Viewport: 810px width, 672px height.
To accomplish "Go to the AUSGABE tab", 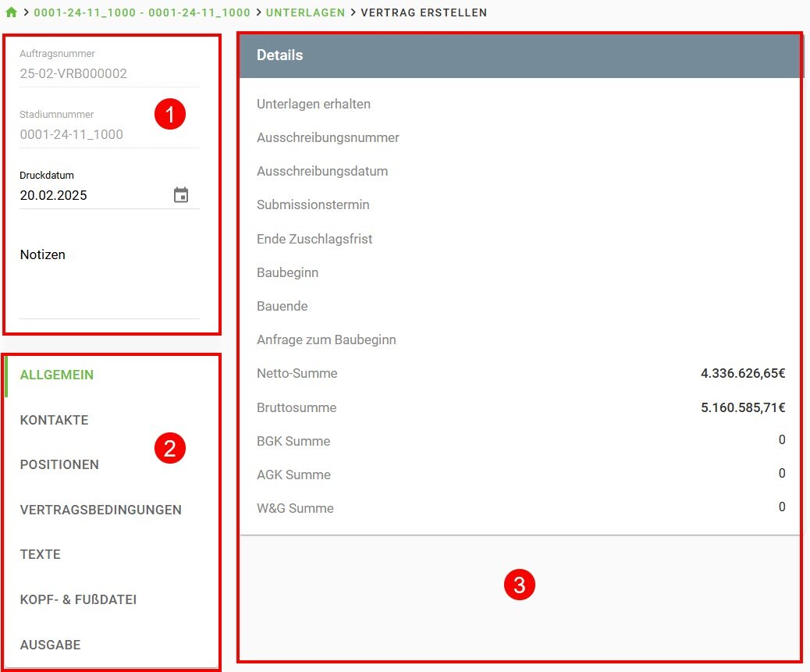I will [51, 645].
